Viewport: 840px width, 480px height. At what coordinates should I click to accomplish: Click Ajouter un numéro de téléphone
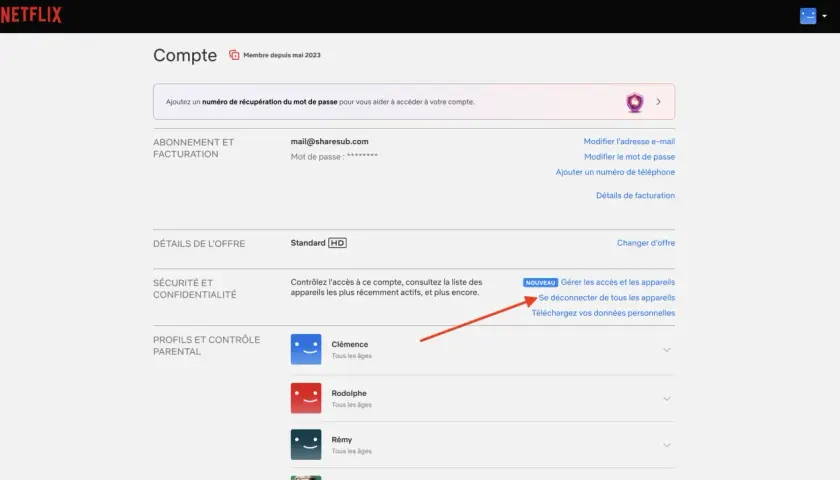point(615,172)
